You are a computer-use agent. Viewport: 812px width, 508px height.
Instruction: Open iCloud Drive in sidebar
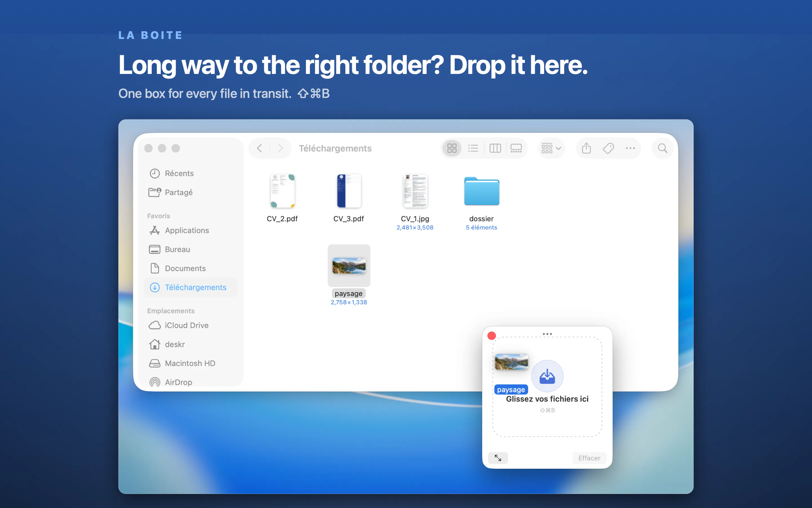coord(190,325)
